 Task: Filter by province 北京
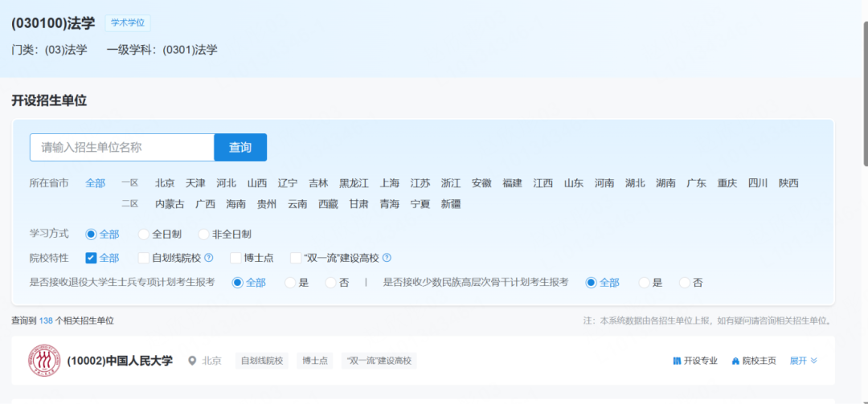click(x=165, y=183)
